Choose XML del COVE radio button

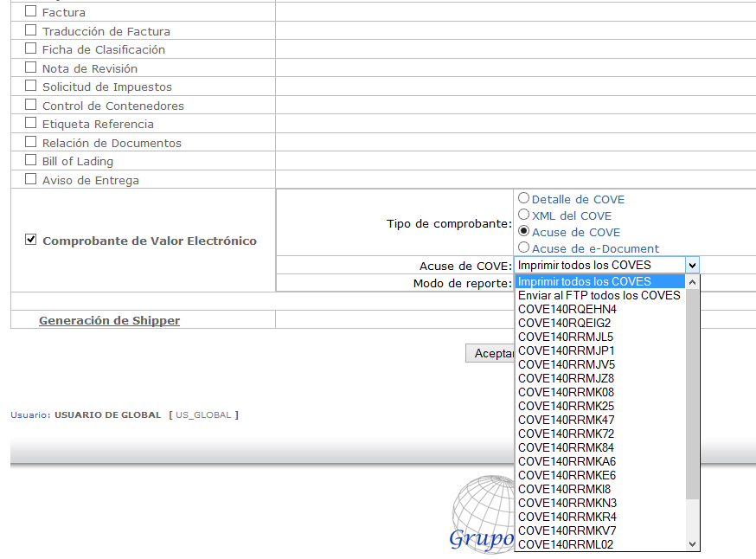pyautogui.click(x=523, y=214)
